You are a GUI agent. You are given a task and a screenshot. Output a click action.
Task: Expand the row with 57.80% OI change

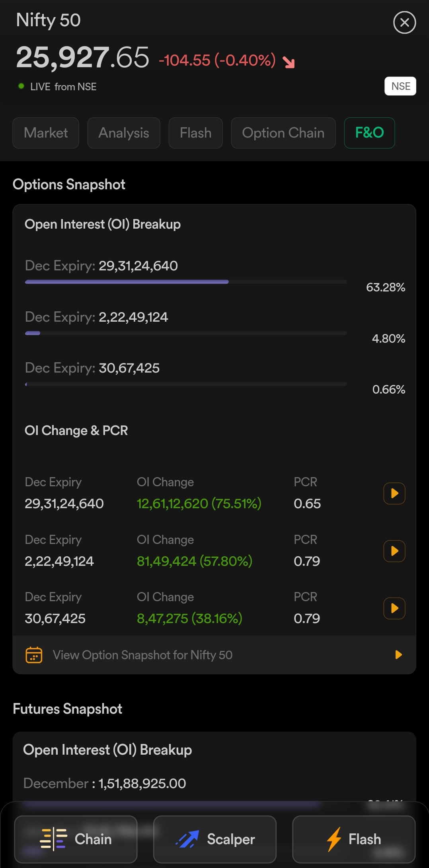pos(394,551)
